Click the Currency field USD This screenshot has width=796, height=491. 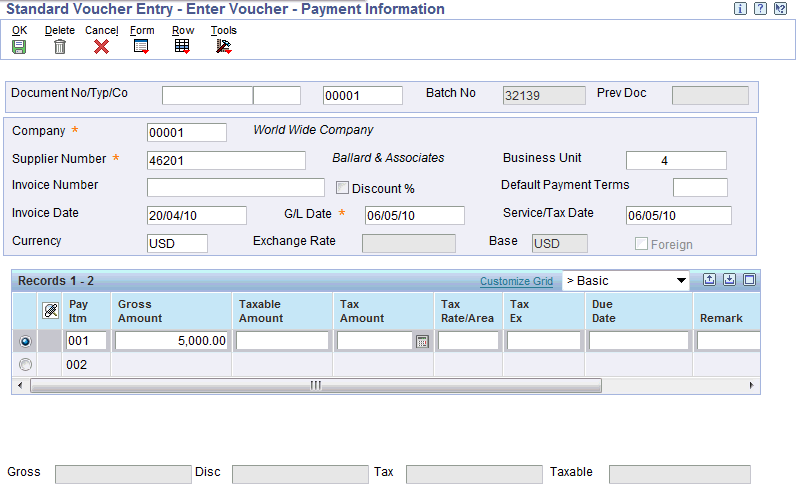click(177, 243)
